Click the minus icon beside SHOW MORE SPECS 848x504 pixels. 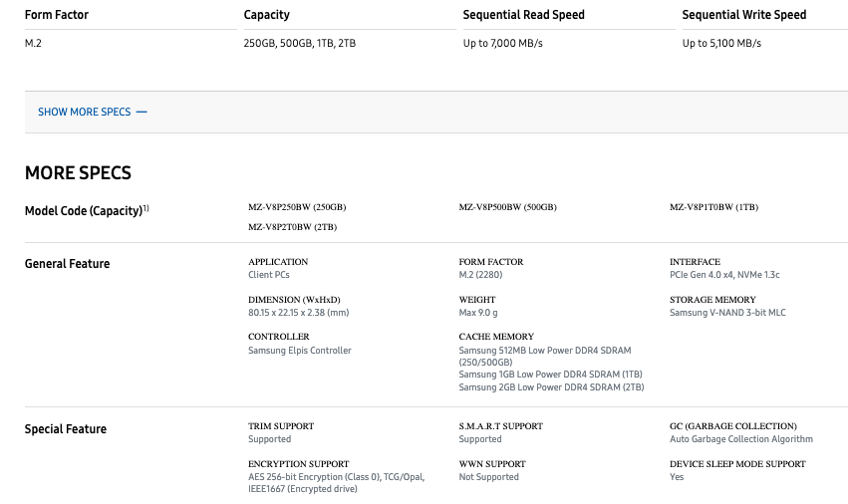point(141,112)
